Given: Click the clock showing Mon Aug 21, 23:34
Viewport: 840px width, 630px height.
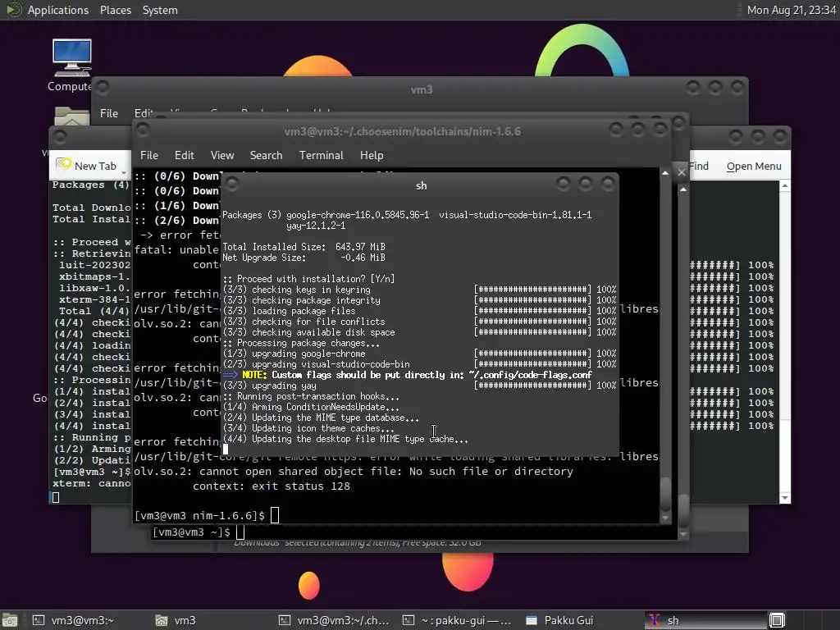Looking at the screenshot, I should coord(792,10).
